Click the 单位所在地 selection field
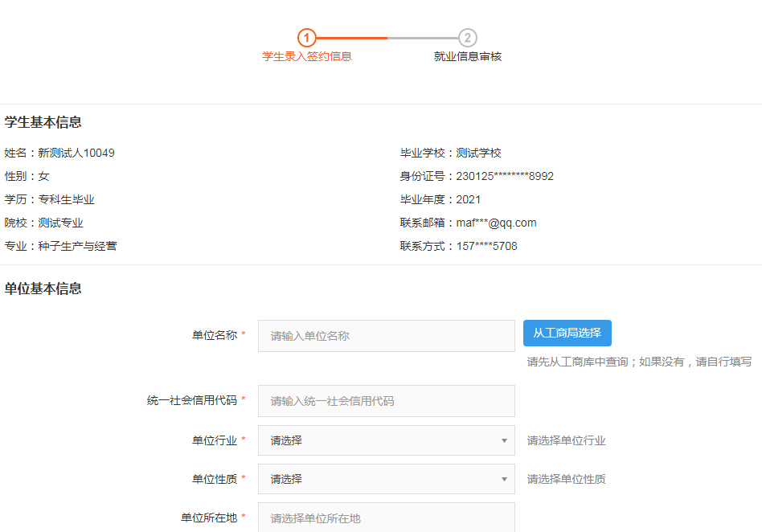The width and height of the screenshot is (762, 532). 386,518
